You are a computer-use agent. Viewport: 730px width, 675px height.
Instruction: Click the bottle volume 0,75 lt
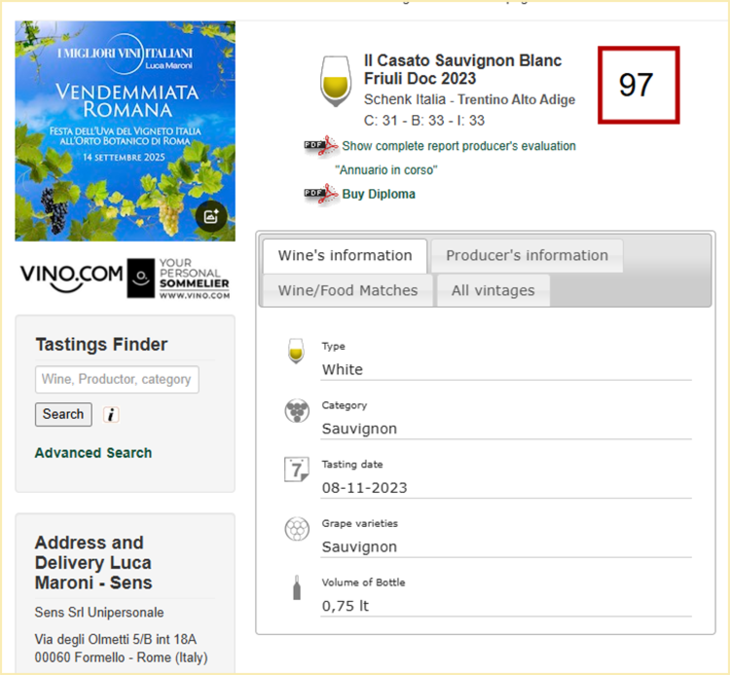pos(345,606)
